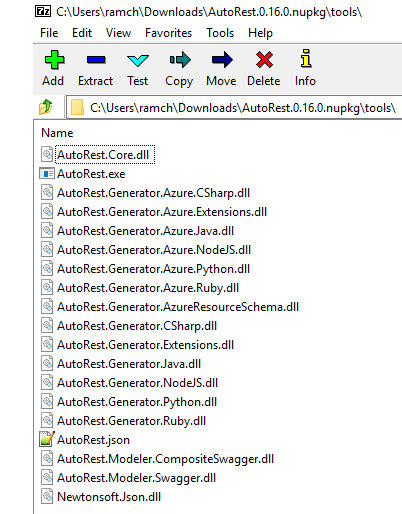The image size is (402, 514).
Task: Select the file name AutoRest.Generator.Azure.Java.dll
Action: coord(145,231)
